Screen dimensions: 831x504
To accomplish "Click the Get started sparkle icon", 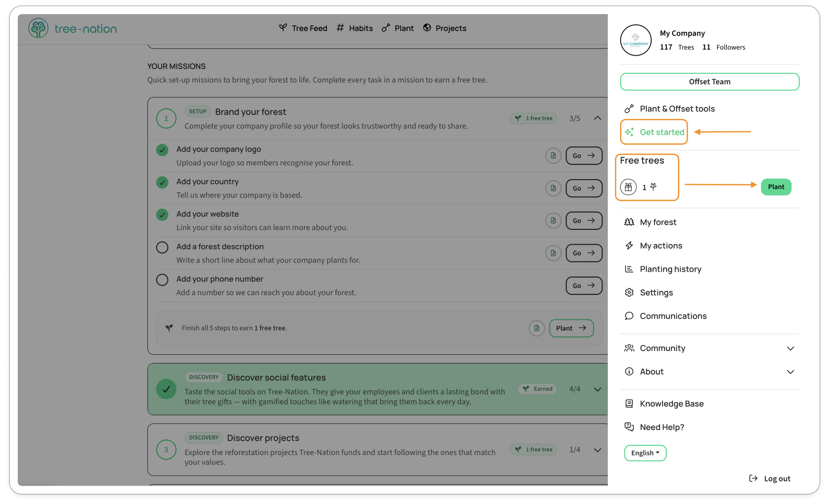I will click(x=629, y=132).
